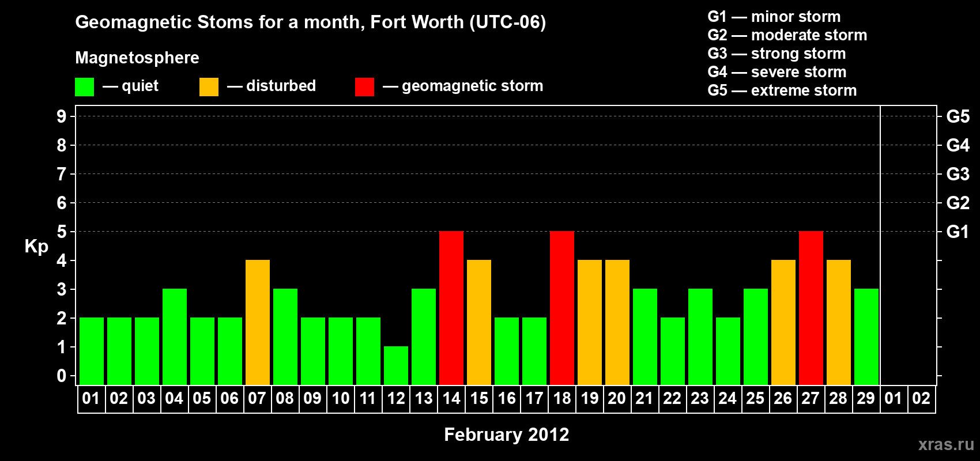The image size is (980, 461).
Task: Select the short green bar for February 12
Action: 396,365
